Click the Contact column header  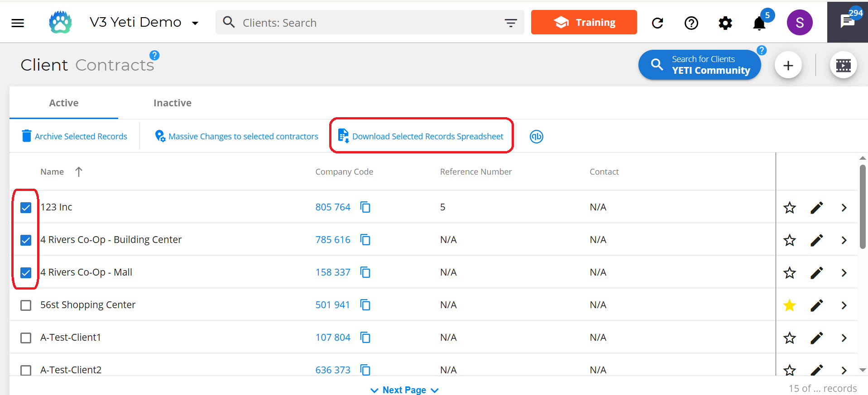pyautogui.click(x=604, y=171)
